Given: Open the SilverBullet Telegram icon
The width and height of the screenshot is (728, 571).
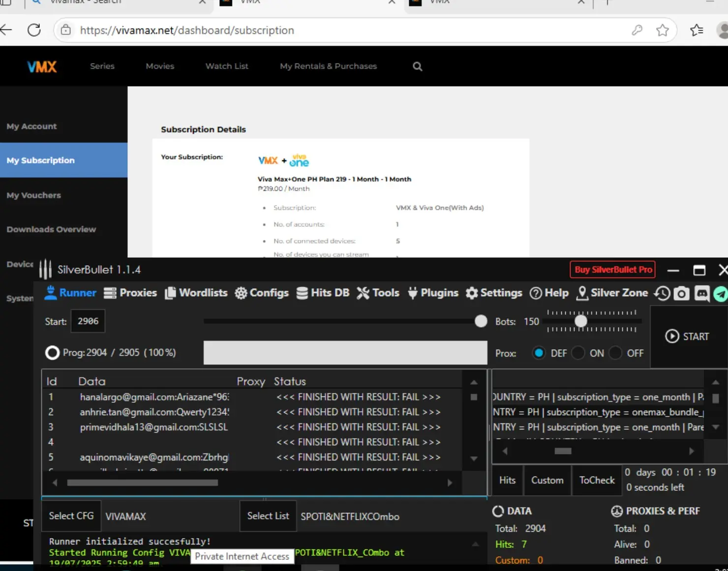Looking at the screenshot, I should (x=721, y=294).
